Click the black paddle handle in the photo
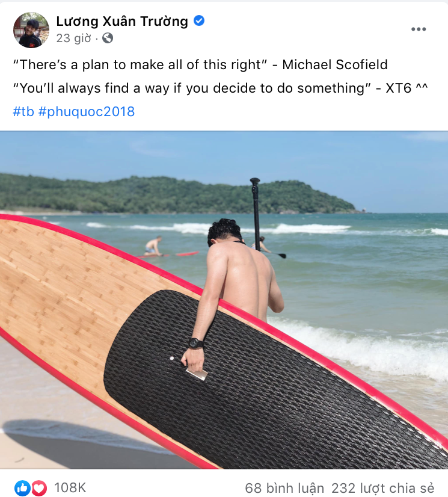Image resolution: width=448 pixels, height=497 pixels. click(256, 209)
